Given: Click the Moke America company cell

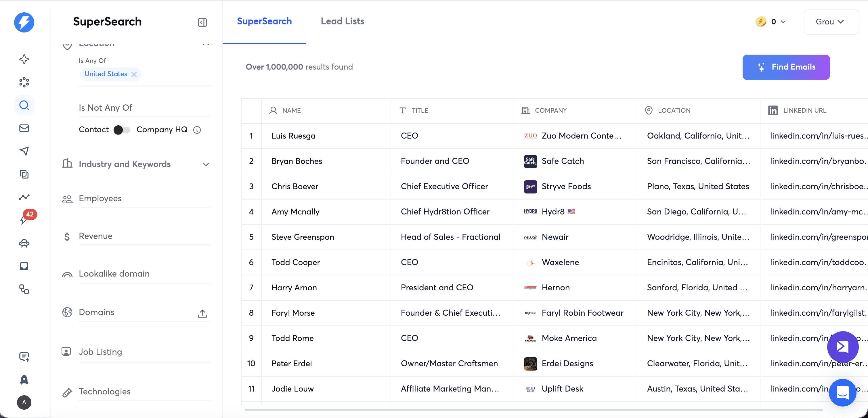Looking at the screenshot, I should (x=575, y=338).
